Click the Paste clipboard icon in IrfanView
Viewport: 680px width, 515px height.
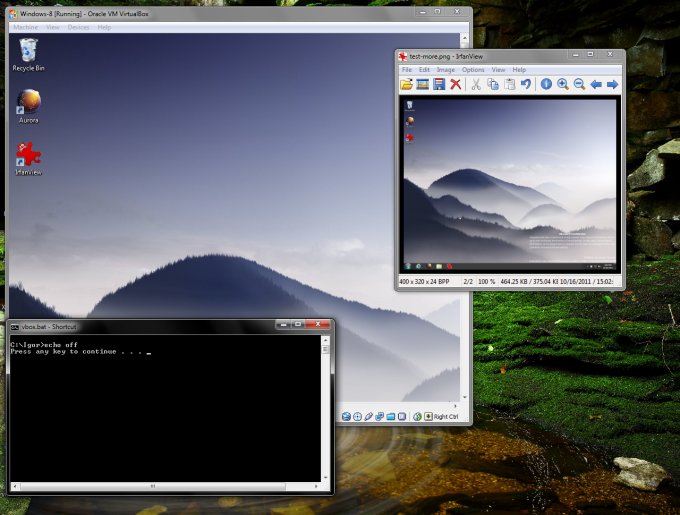[x=510, y=84]
